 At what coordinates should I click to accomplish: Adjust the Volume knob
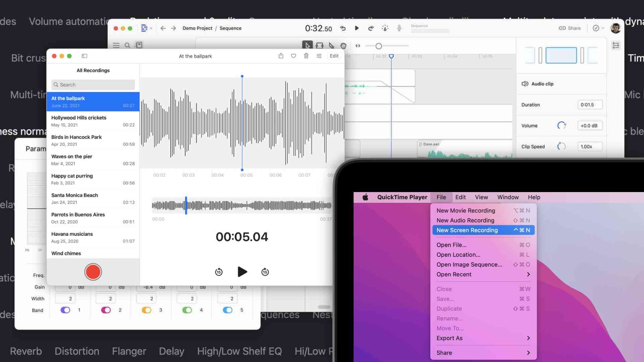pos(561,125)
